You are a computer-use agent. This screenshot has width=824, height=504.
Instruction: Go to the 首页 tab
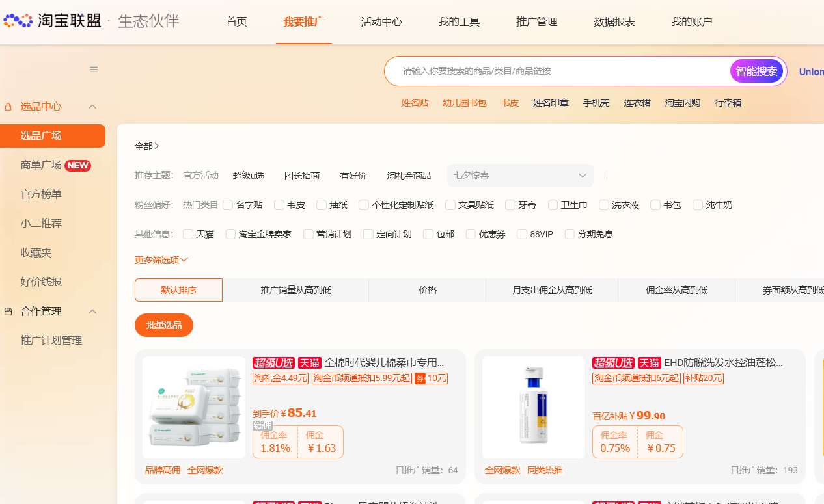point(237,21)
